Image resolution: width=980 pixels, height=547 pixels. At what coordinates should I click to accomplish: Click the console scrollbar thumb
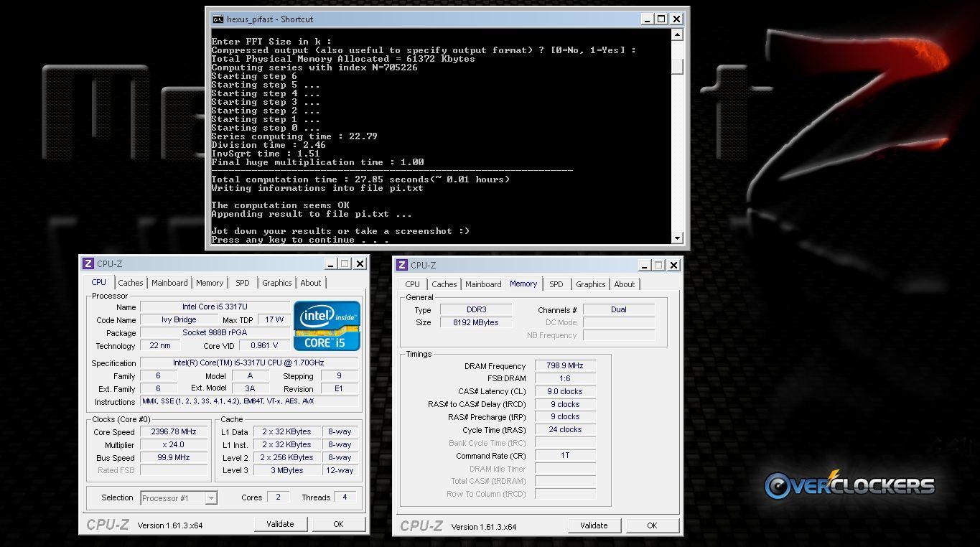677,66
